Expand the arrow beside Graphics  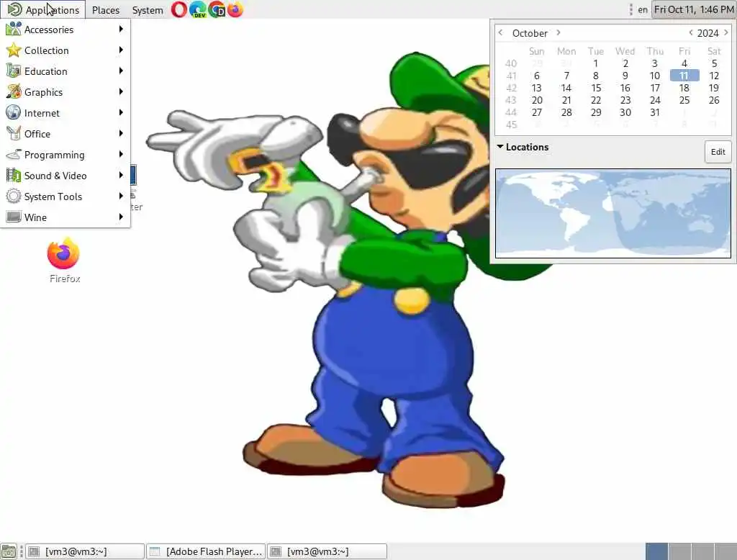pyautogui.click(x=121, y=91)
